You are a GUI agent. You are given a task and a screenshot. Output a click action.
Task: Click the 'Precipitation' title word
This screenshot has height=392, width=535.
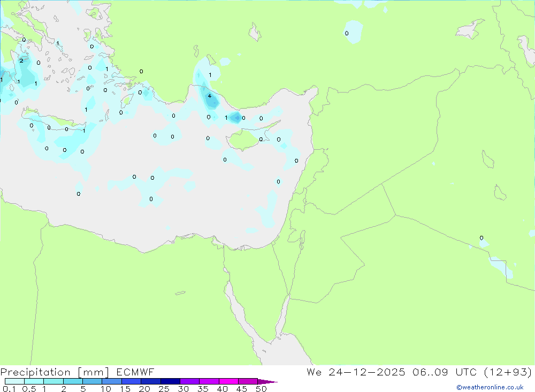pyautogui.click(x=35, y=372)
